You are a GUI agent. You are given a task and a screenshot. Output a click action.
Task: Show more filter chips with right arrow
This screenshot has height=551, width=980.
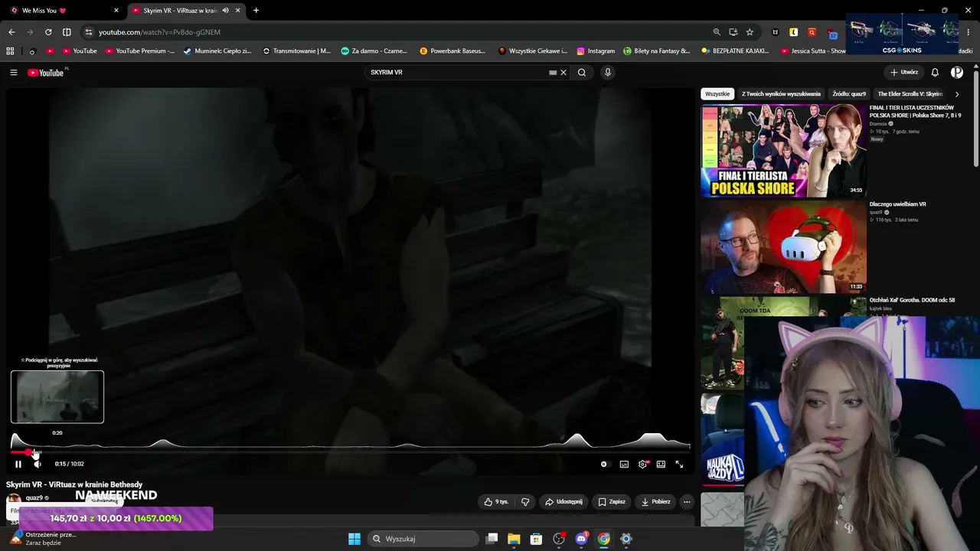pyautogui.click(x=957, y=94)
